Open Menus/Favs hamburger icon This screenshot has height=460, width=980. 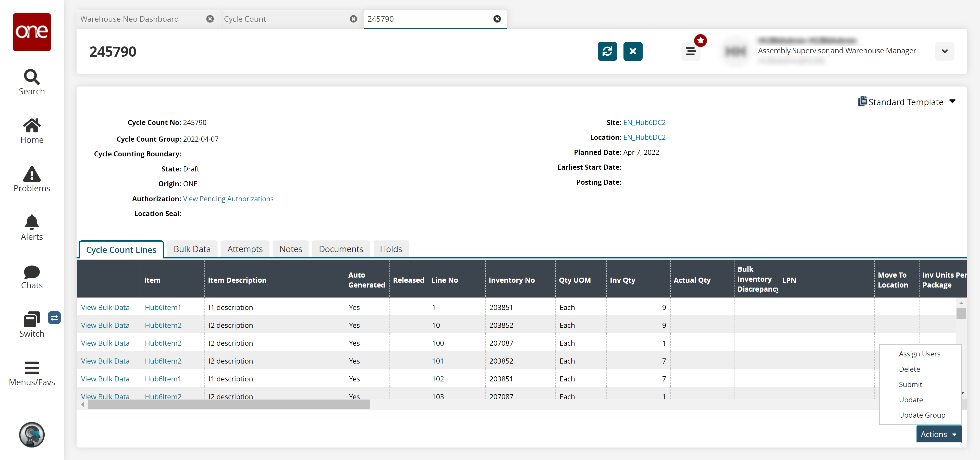click(32, 368)
